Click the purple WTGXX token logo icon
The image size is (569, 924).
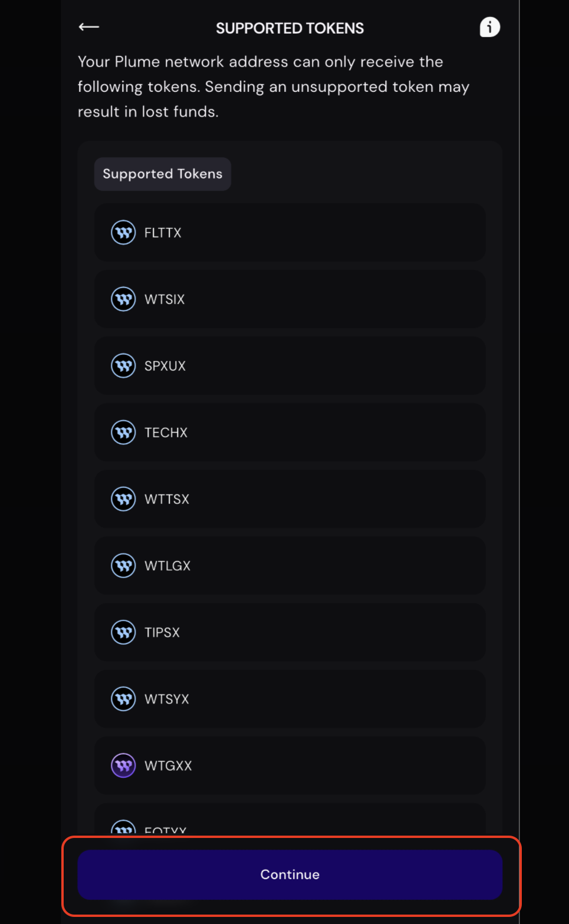point(123,765)
